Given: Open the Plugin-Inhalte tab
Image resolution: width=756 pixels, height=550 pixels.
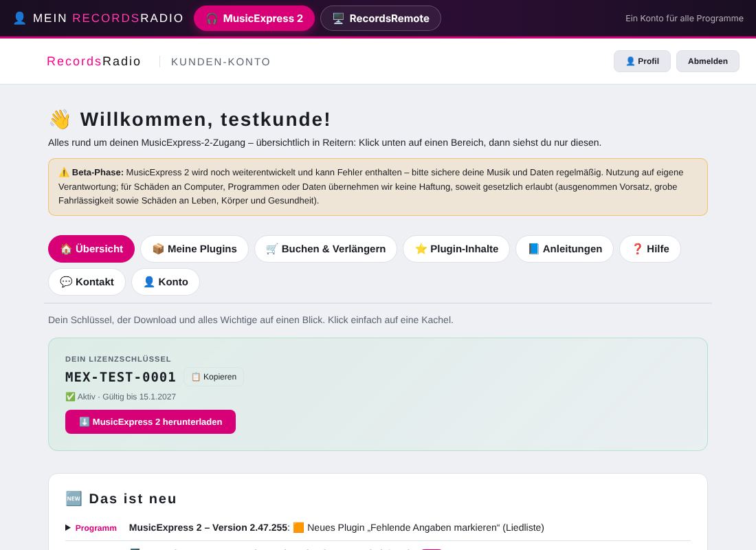Looking at the screenshot, I should (x=456, y=249).
